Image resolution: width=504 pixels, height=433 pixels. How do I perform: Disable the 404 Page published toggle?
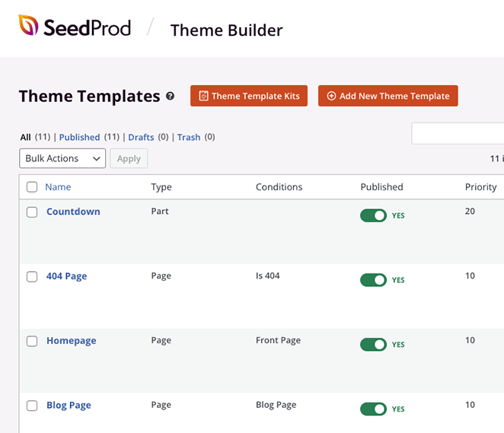tap(374, 280)
